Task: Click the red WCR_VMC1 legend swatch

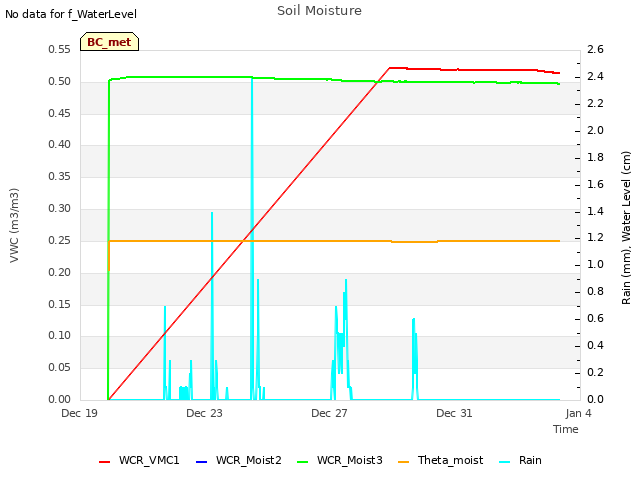Action: point(104,462)
